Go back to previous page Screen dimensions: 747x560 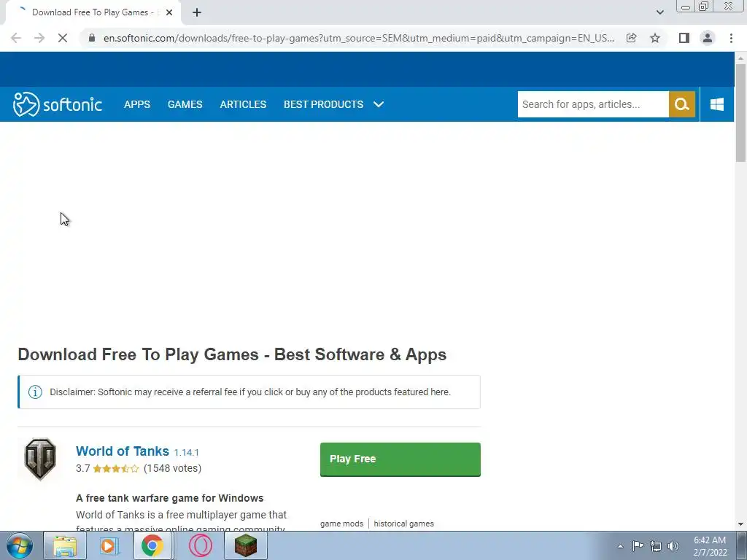[x=16, y=38]
